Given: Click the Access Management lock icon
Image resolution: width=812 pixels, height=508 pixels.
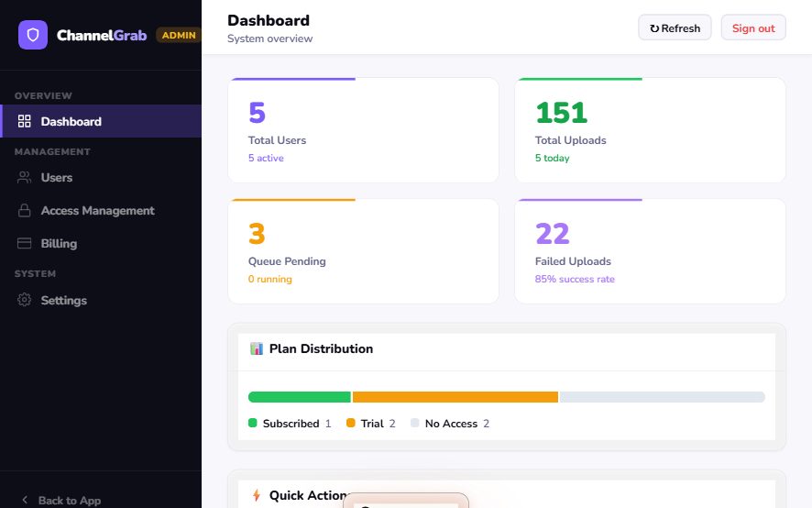Looking at the screenshot, I should tap(25, 211).
